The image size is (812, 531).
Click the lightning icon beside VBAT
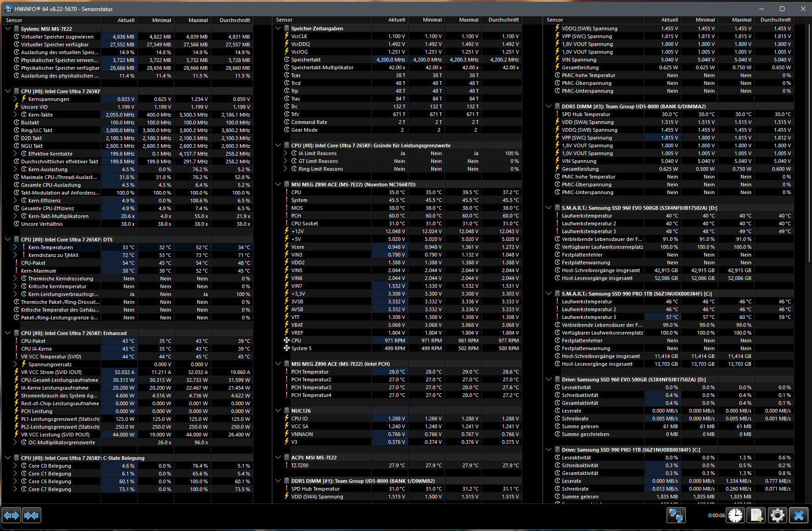pos(287,325)
